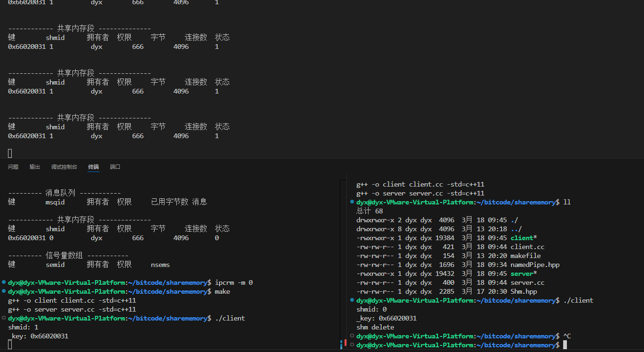Click 'shm delete' output line
The height and width of the screenshot is (352, 644).
point(375,327)
